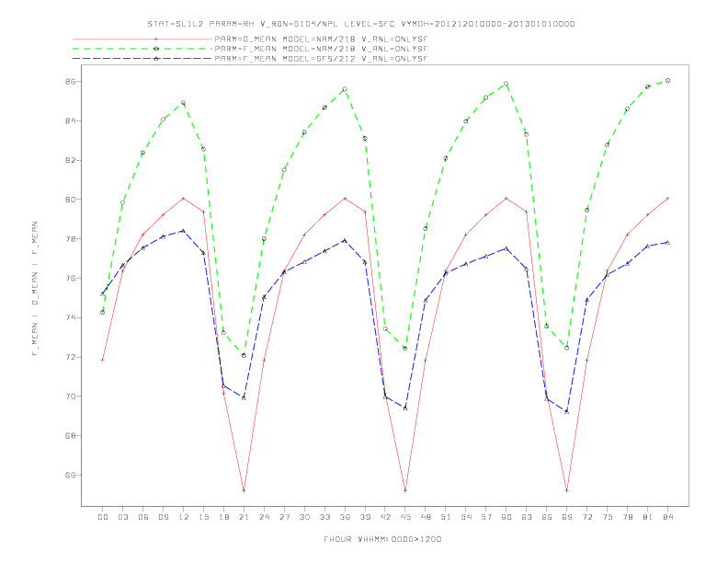Click y-axis tick label 82
Viewport: 728px width, 563px height.
[x=70, y=160]
